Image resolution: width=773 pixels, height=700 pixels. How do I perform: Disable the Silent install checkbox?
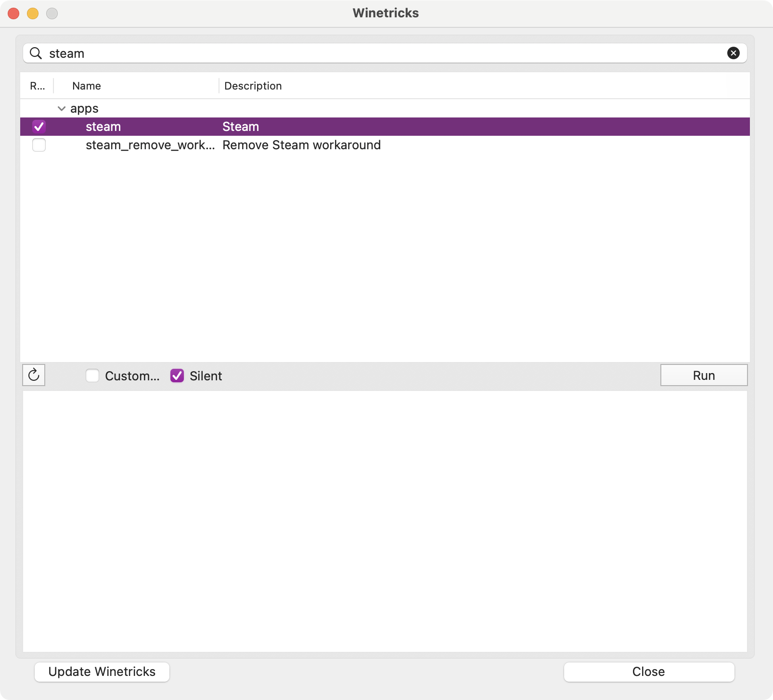[x=177, y=376]
